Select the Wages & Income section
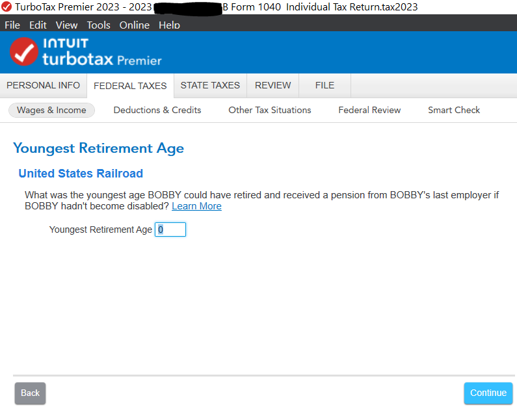 (x=51, y=111)
